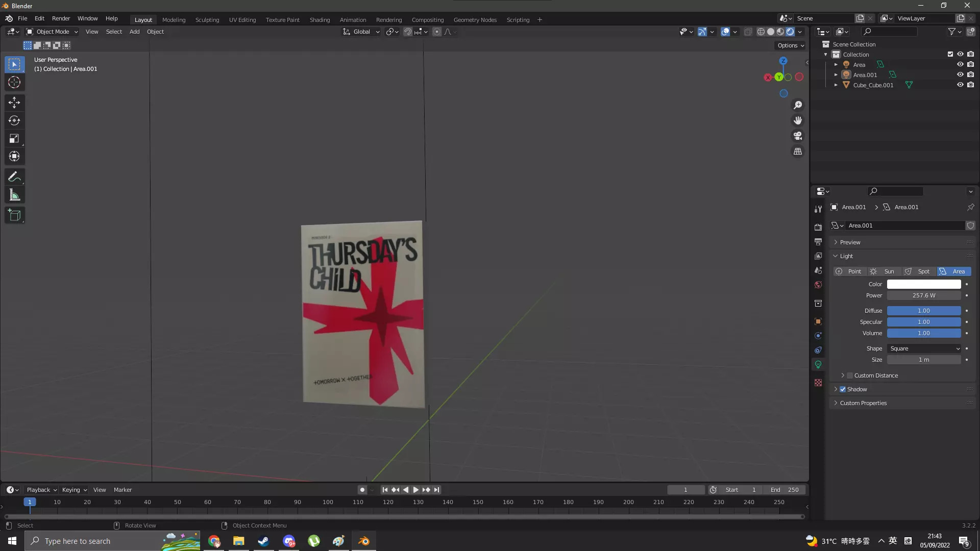The image size is (980, 551).
Task: Set light type to Point
Action: (849, 271)
